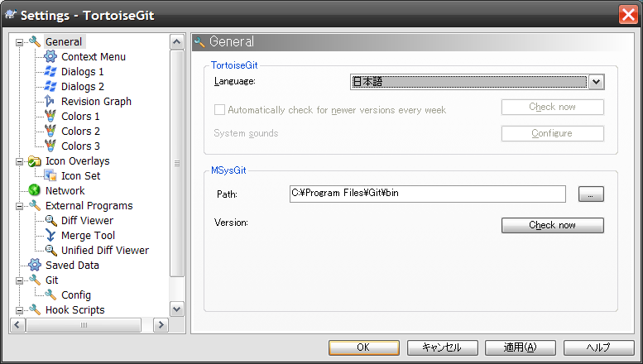Click the palette icon beside Colors 3
Image resolution: width=643 pixels, height=364 pixels.
click(50, 146)
